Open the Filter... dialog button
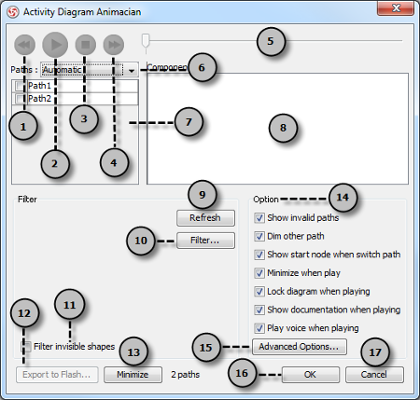This screenshot has height=400, width=420. point(205,240)
